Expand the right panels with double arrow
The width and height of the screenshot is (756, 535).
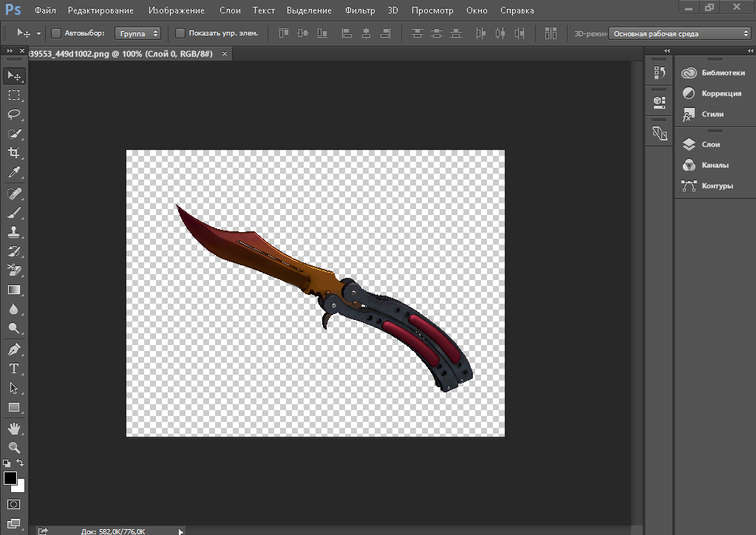pyautogui.click(x=751, y=50)
